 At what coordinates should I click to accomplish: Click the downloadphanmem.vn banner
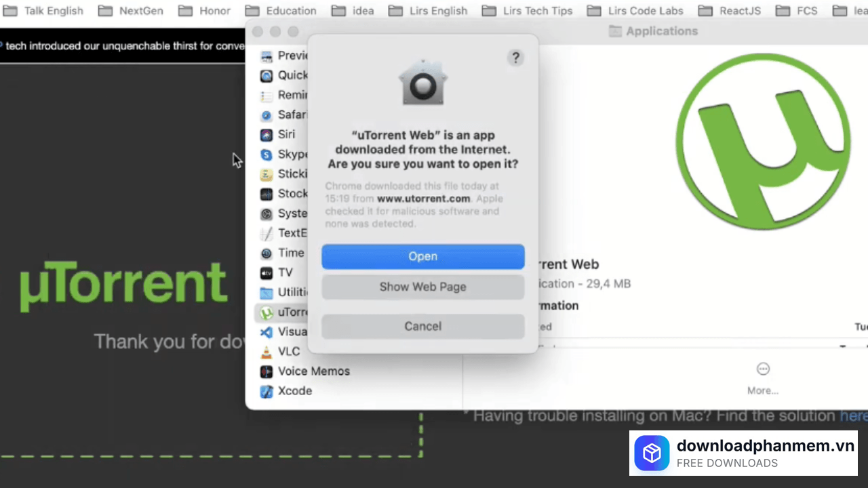pos(743,453)
